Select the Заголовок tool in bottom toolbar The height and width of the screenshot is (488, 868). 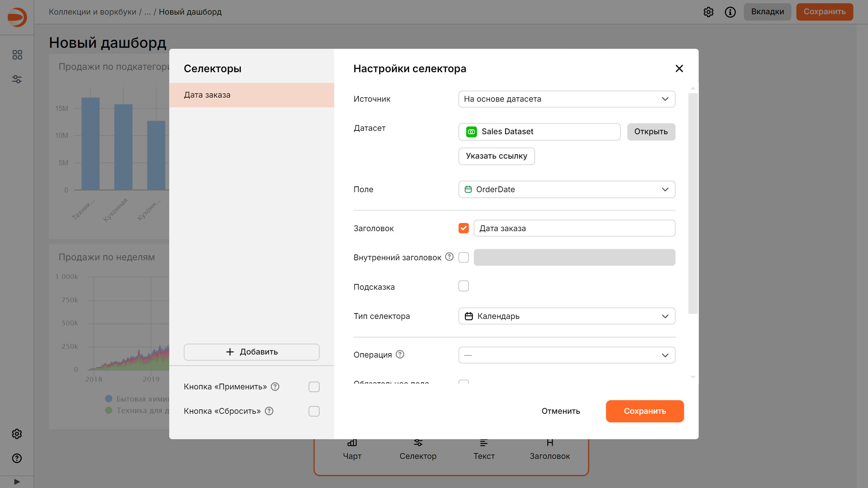(x=550, y=449)
